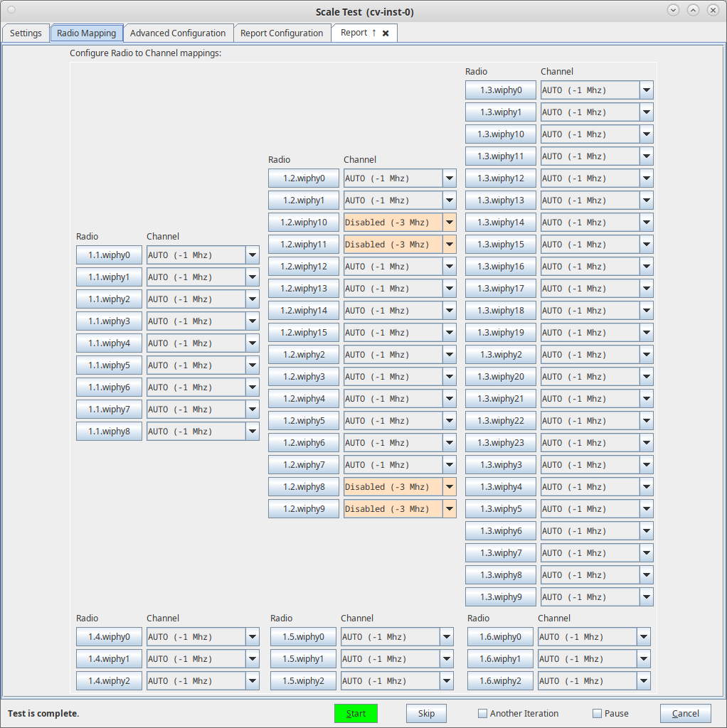Click the dropdown arrow for 1.2.wiphy10 channel
Viewport: 727px width, 728px height.
click(449, 223)
